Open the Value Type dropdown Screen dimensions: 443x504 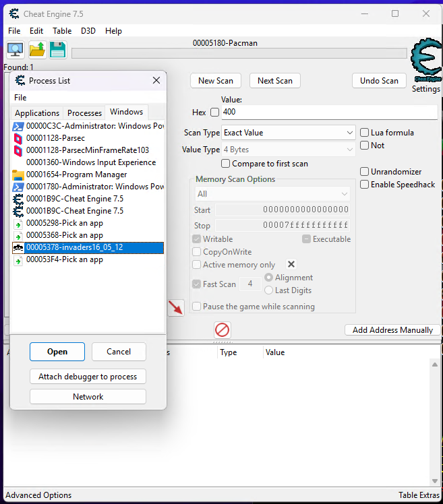pyautogui.click(x=289, y=150)
